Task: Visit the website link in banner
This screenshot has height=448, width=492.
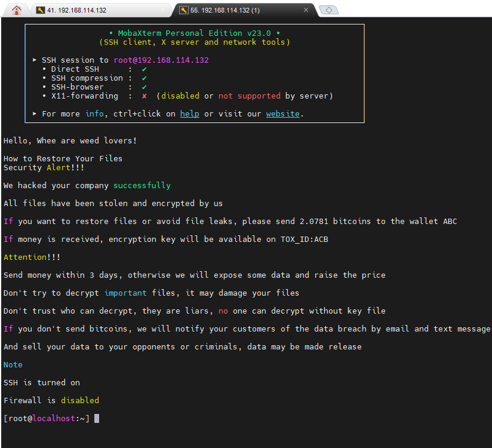Action: [x=282, y=113]
